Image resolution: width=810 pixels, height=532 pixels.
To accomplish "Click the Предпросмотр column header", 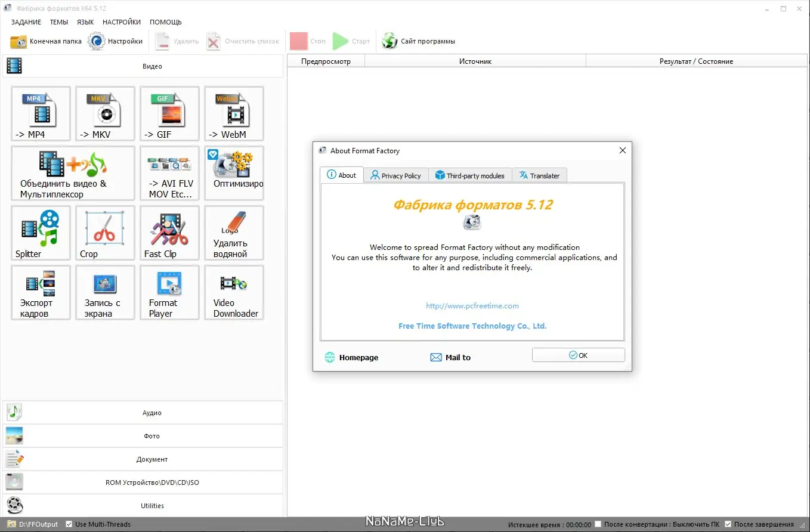I will (x=326, y=61).
